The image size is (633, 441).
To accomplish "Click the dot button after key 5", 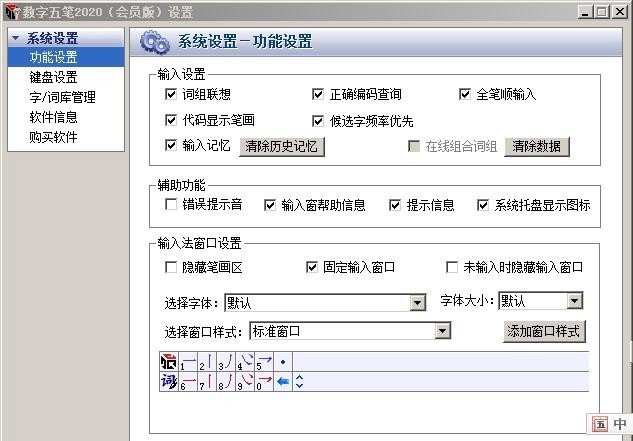I will [x=283, y=361].
